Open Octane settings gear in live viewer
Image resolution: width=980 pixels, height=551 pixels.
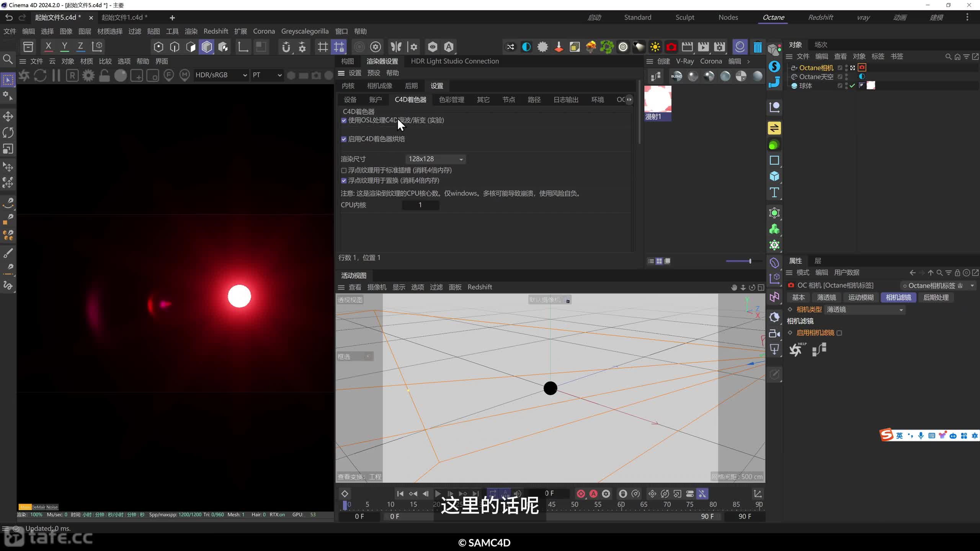88,75
